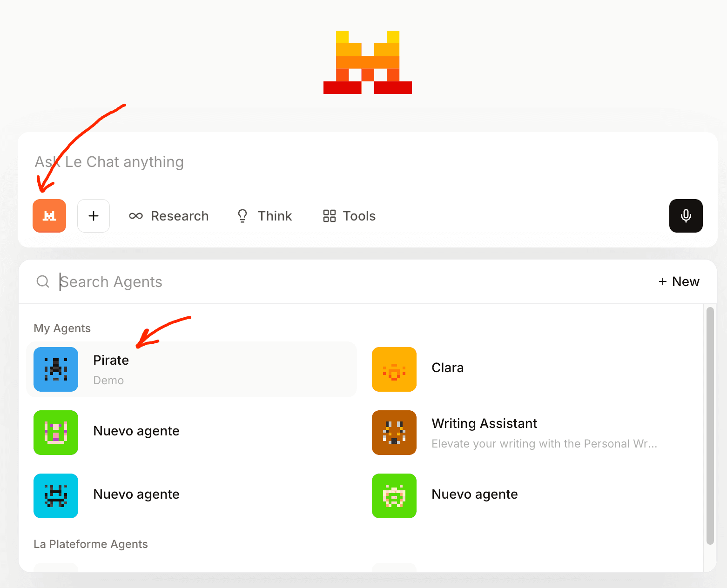The width and height of the screenshot is (727, 588).
Task: Click the "Writing Assistant" agent name
Action: point(485,423)
